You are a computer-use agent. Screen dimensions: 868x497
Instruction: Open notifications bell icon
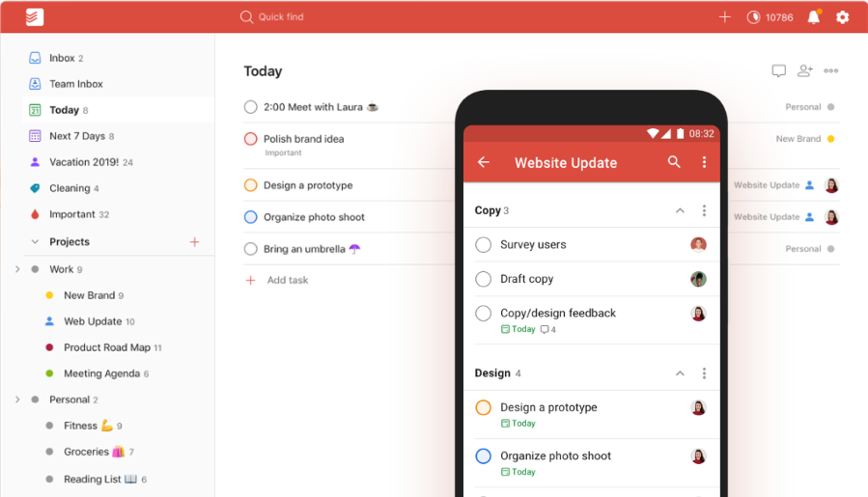click(813, 17)
